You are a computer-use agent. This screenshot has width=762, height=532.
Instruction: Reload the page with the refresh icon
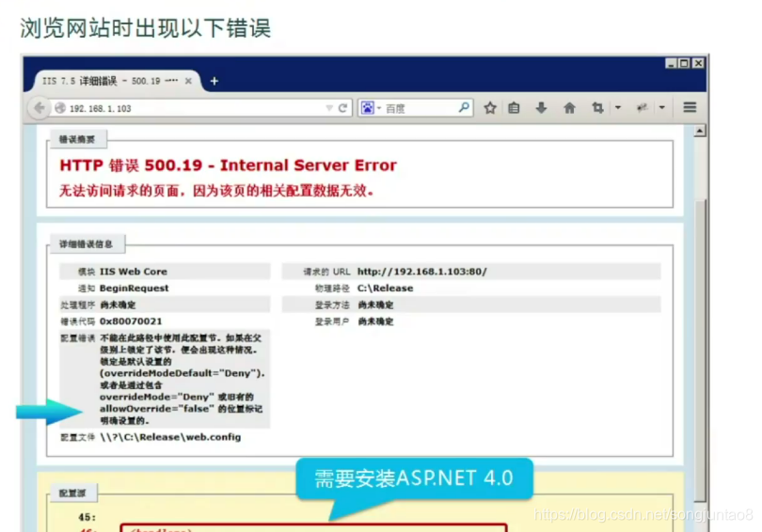pyautogui.click(x=342, y=108)
